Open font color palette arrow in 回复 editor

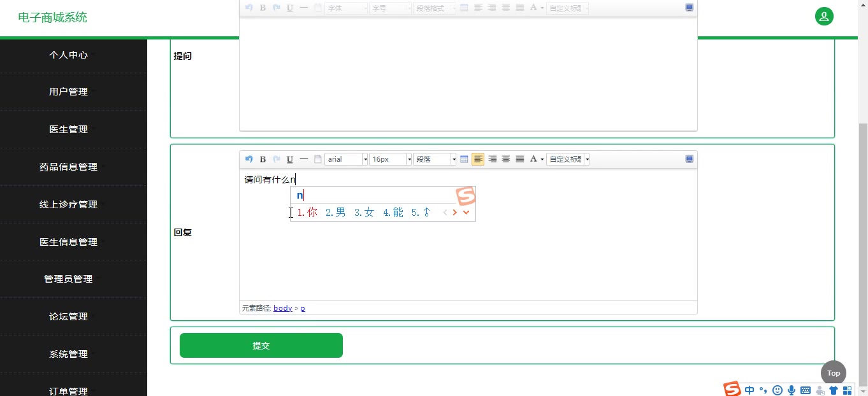pos(542,159)
